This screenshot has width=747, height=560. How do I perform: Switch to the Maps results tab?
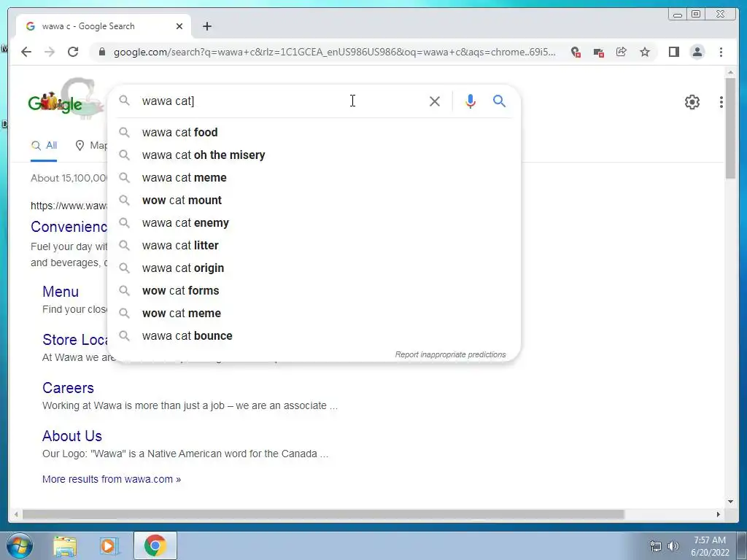(x=91, y=146)
